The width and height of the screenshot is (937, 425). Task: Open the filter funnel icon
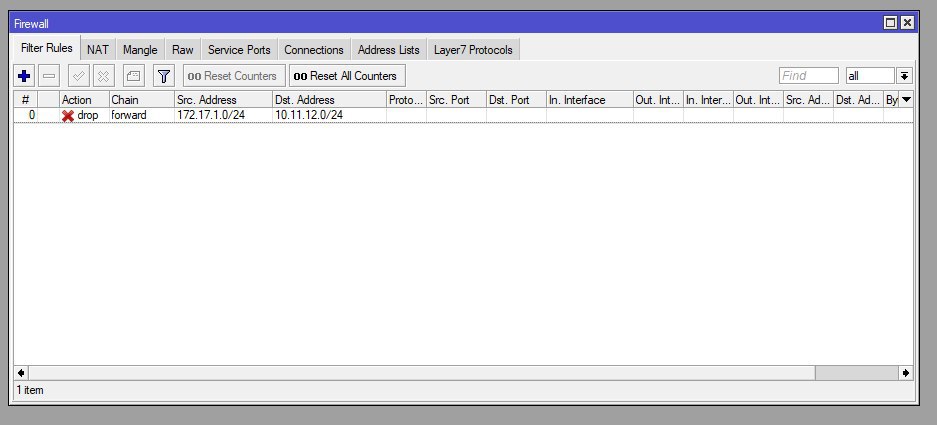164,76
